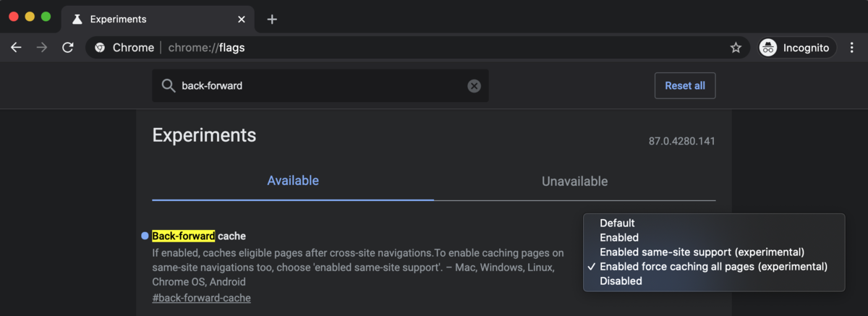The image size is (868, 316).
Task: Close the window with red button
Action: (x=14, y=17)
